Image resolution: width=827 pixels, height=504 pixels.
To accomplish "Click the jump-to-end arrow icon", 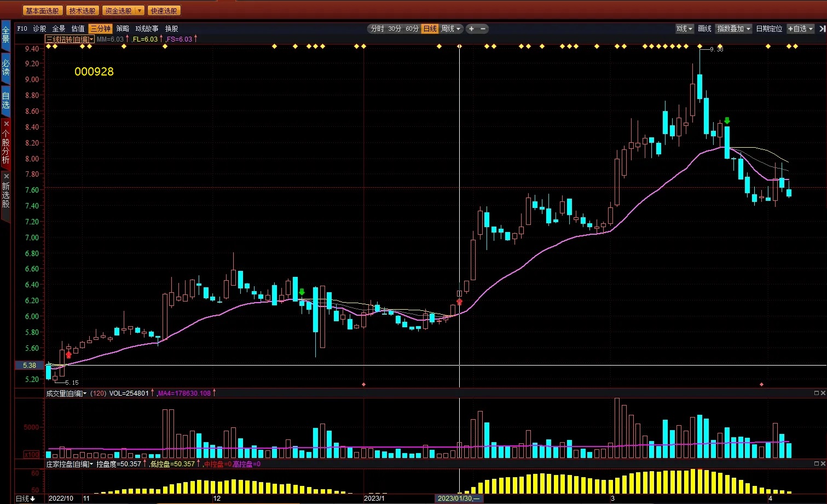I will (822, 28).
